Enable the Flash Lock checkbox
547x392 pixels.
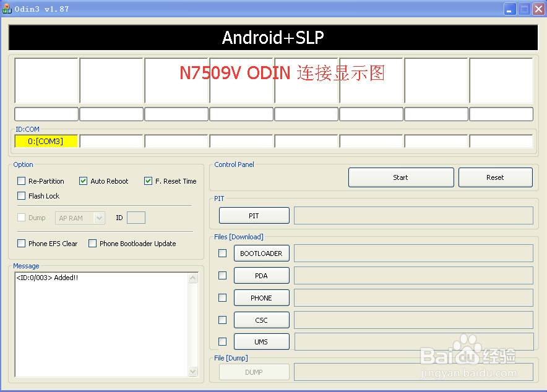coord(21,195)
